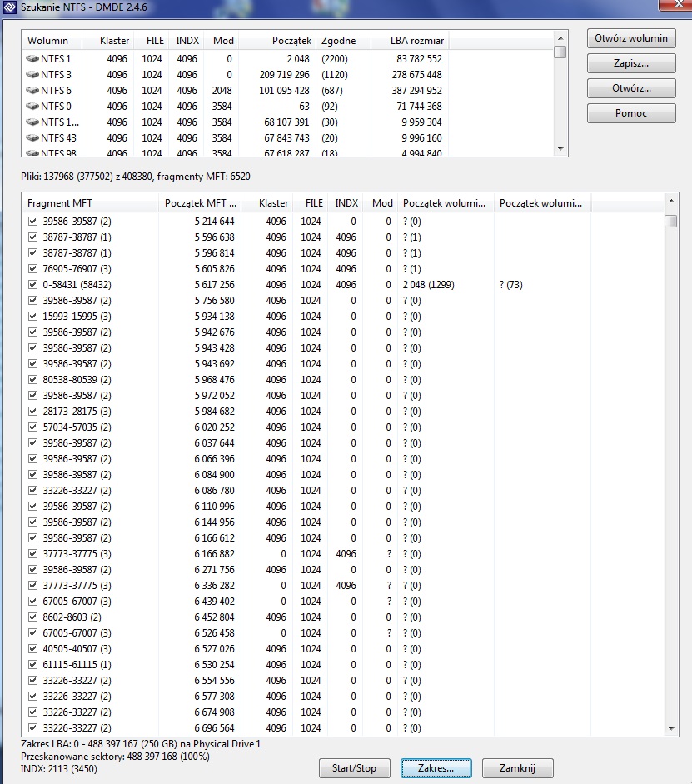The width and height of the screenshot is (692, 784).
Task: Uncheck fragment 28173-28175 (3)
Action: 33,411
